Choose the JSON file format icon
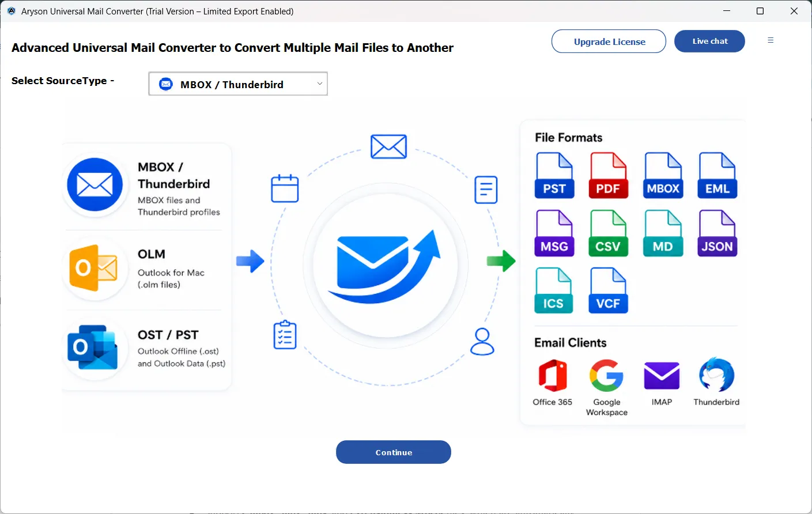 click(717, 233)
